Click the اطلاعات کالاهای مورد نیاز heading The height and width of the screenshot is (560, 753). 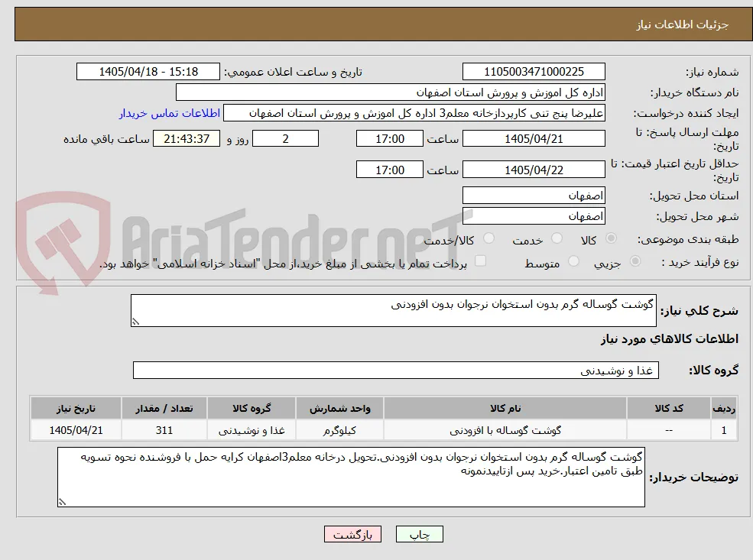click(670, 339)
